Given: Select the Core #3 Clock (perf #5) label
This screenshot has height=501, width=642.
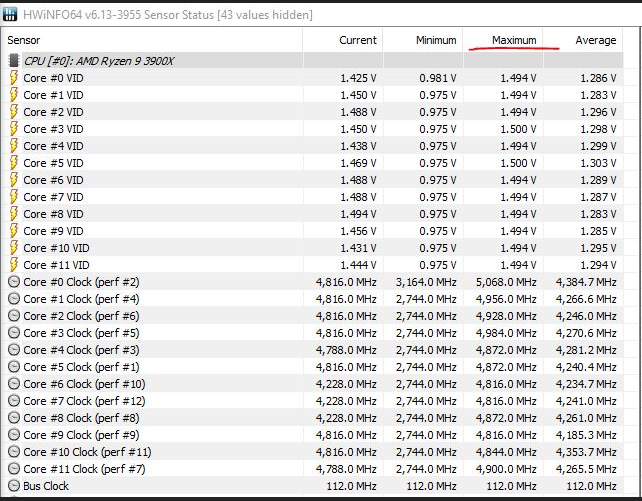Looking at the screenshot, I should click(81, 333).
